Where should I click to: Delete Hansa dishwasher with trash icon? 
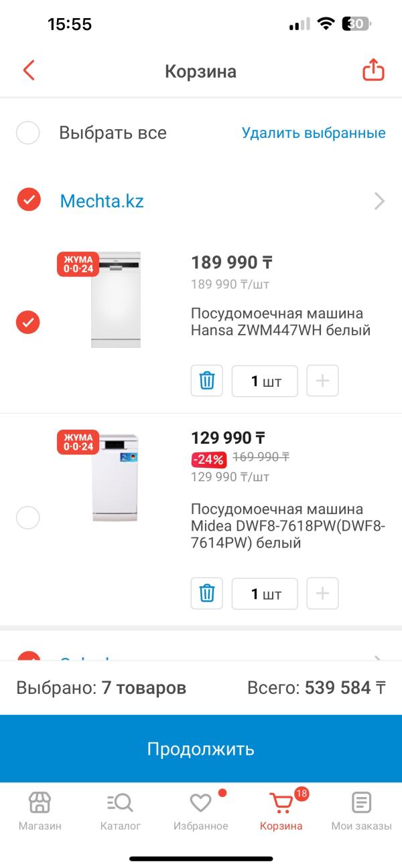pyautogui.click(x=207, y=381)
